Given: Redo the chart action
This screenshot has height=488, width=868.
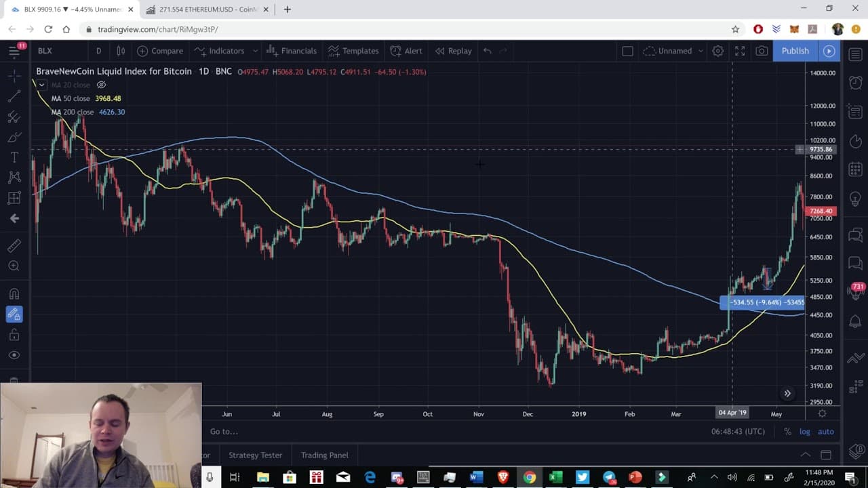Looking at the screenshot, I should point(503,51).
